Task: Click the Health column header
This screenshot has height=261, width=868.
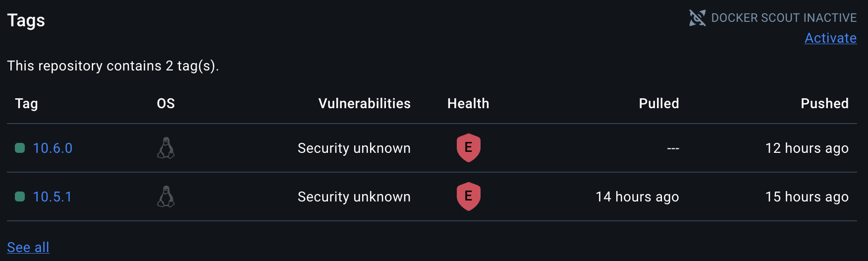Action: click(468, 103)
